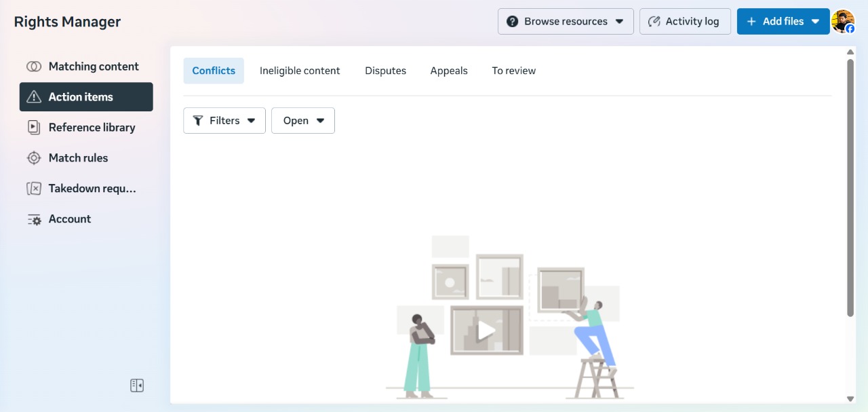The image size is (868, 412).
Task: Open the profile avatar menu
Action: (843, 21)
